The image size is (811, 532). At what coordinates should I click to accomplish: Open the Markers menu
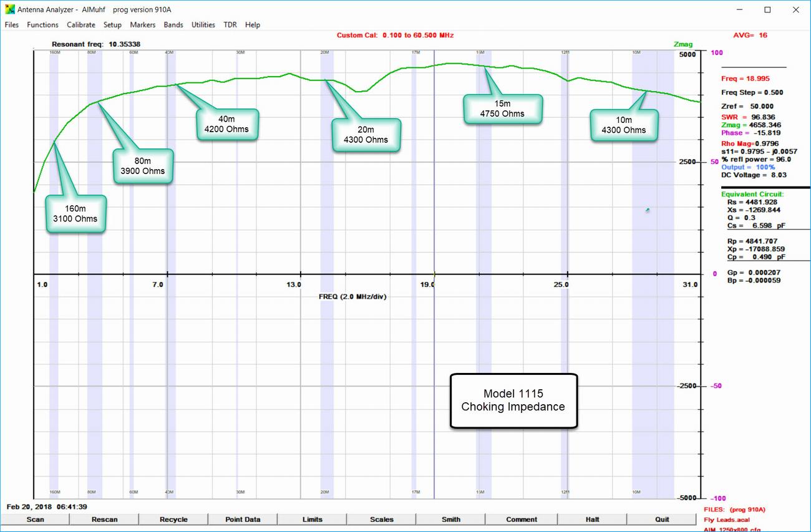143,25
